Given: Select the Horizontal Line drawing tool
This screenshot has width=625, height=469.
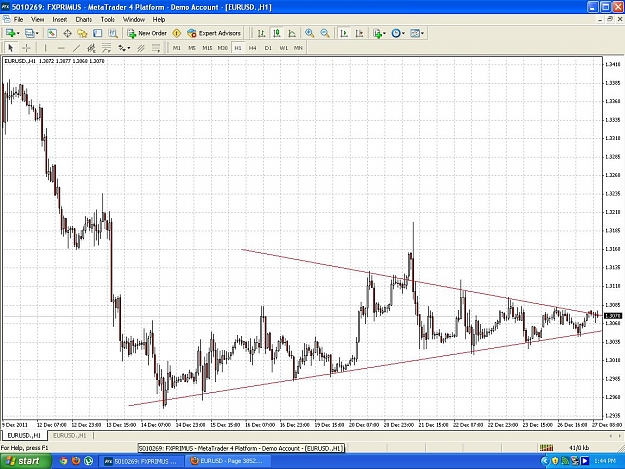Looking at the screenshot, I should click(x=61, y=48).
